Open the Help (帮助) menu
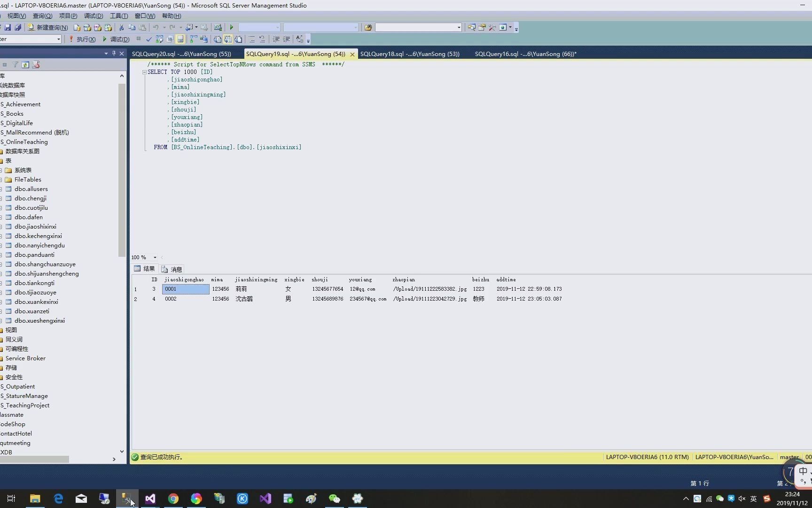Image resolution: width=812 pixels, height=508 pixels. (x=171, y=16)
